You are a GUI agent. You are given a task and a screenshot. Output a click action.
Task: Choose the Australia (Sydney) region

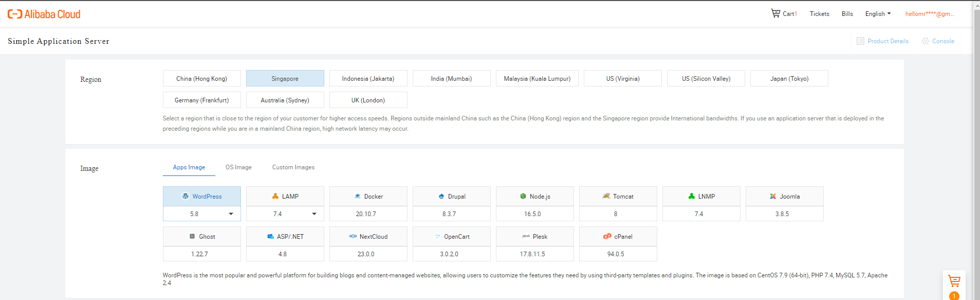click(x=285, y=100)
